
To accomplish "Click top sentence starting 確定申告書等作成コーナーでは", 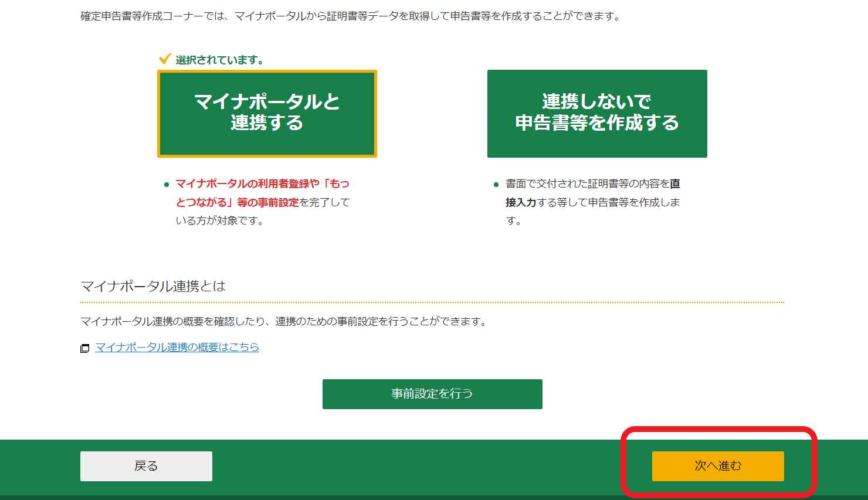I will coord(351,16).
